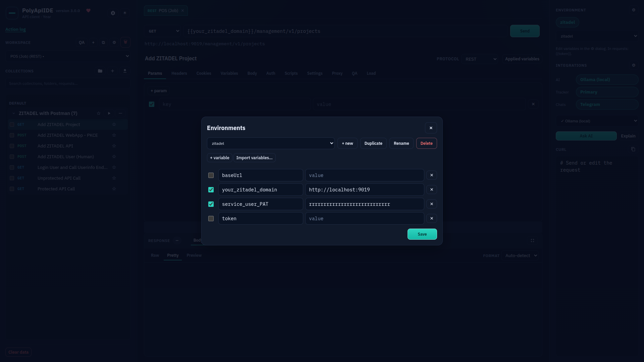Viewport: 644px width, 362px height.
Task: Open Environment settings gear in right panel
Action: (634, 10)
